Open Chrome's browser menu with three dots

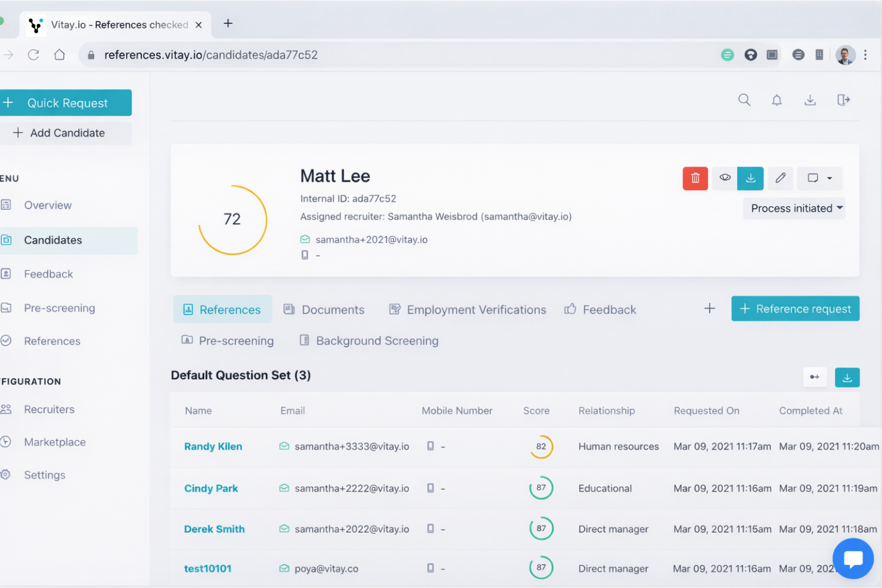pyautogui.click(x=865, y=54)
